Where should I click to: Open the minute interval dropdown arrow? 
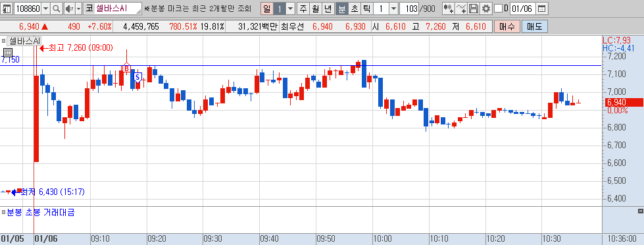click(x=393, y=8)
